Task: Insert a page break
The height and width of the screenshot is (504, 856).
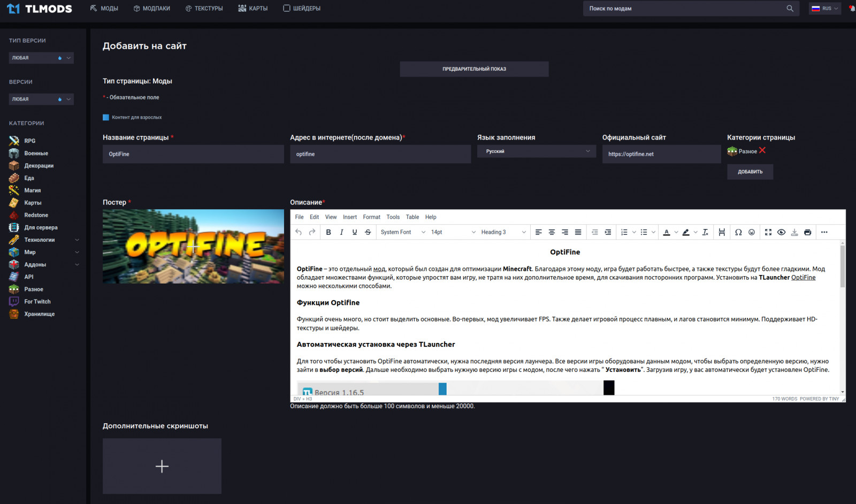Action: point(722,232)
